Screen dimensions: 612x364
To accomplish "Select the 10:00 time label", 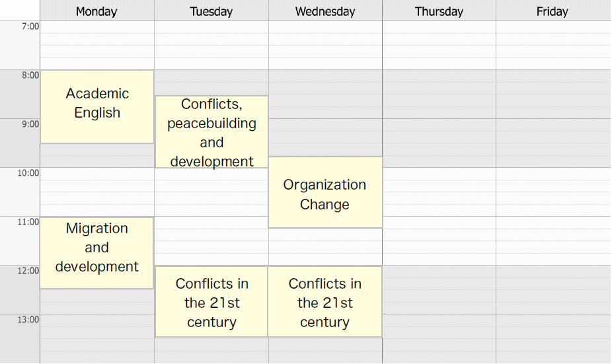I will click(x=28, y=173).
